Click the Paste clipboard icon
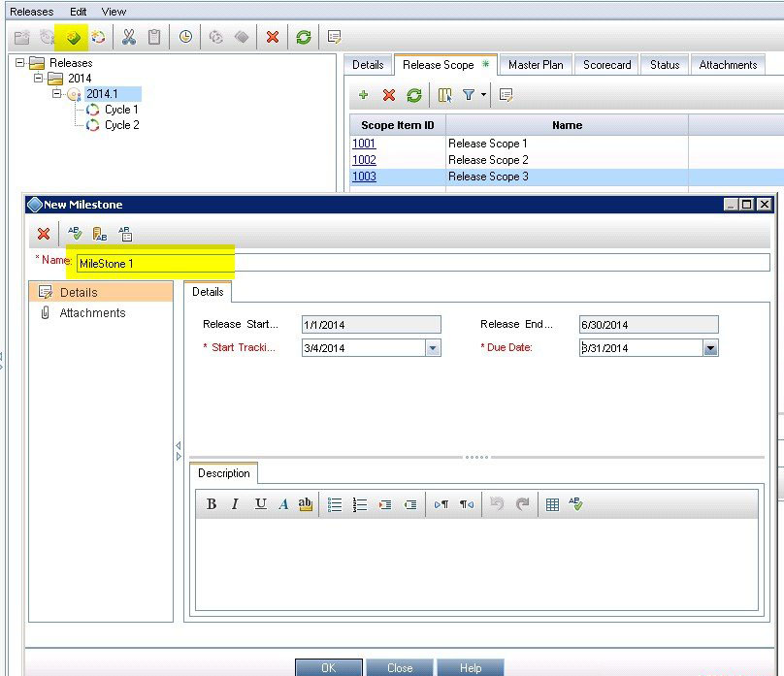Screen dimensions: 784x676 [x=154, y=38]
